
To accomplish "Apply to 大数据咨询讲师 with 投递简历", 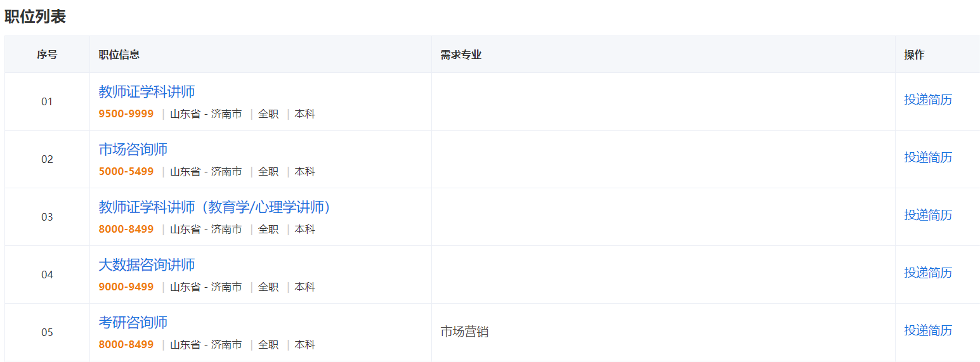I will [928, 273].
